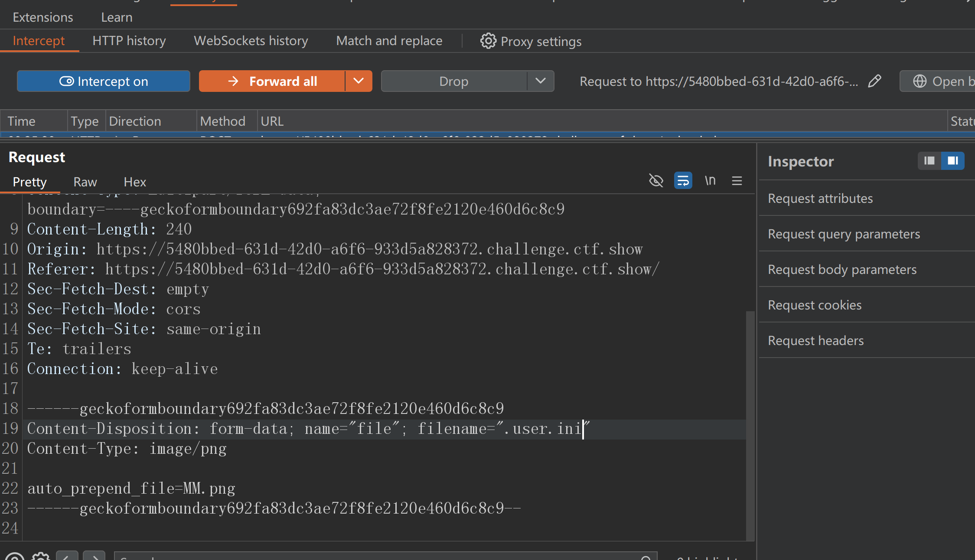This screenshot has width=975, height=560.
Task: Click the Sec-Fetch-Mode: cors line
Action: 114,309
